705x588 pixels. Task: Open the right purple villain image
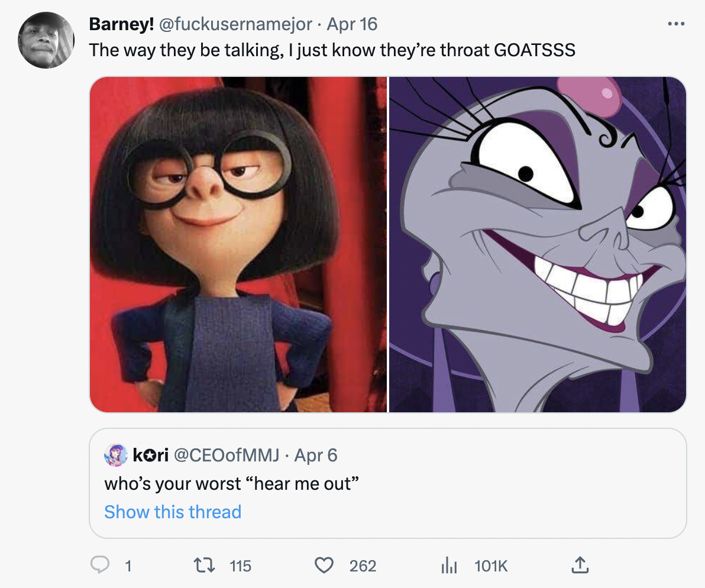point(537,244)
